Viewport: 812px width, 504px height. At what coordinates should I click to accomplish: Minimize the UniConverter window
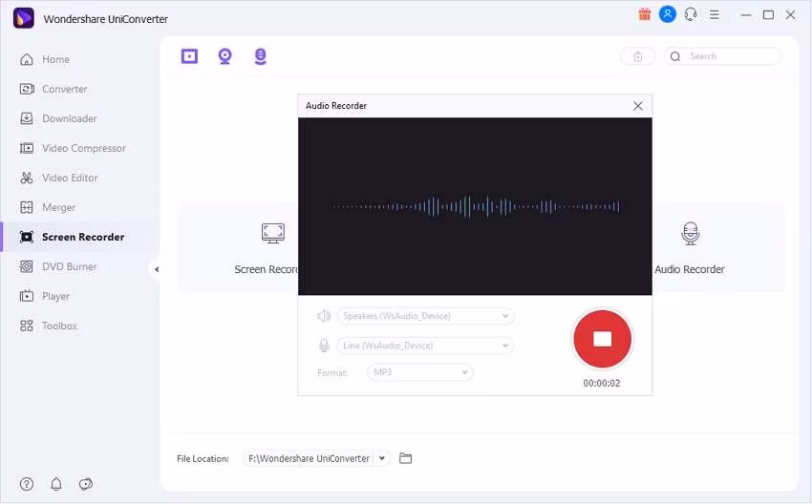coord(746,15)
